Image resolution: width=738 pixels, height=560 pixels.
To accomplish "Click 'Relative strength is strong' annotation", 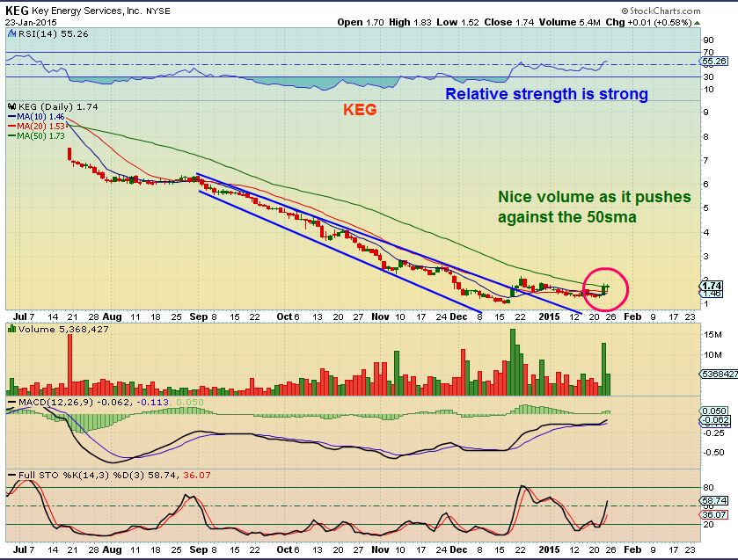I will point(546,94).
